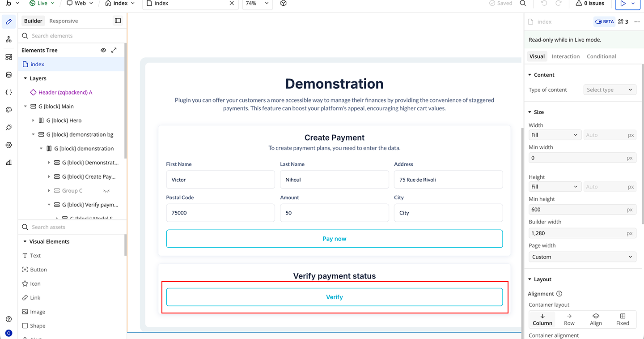Click the Min height input showing 600
This screenshot has height=339, width=644.
(x=582, y=210)
